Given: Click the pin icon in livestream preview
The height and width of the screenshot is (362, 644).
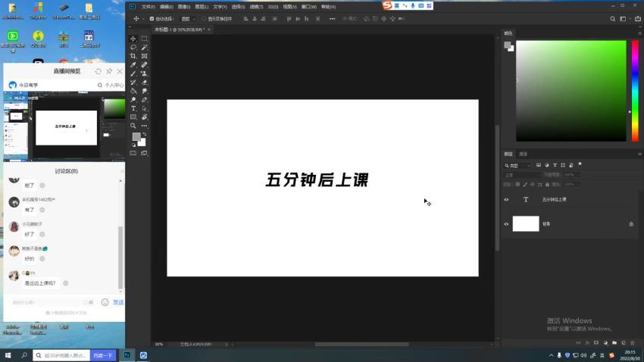Looking at the screenshot, I should (x=109, y=71).
